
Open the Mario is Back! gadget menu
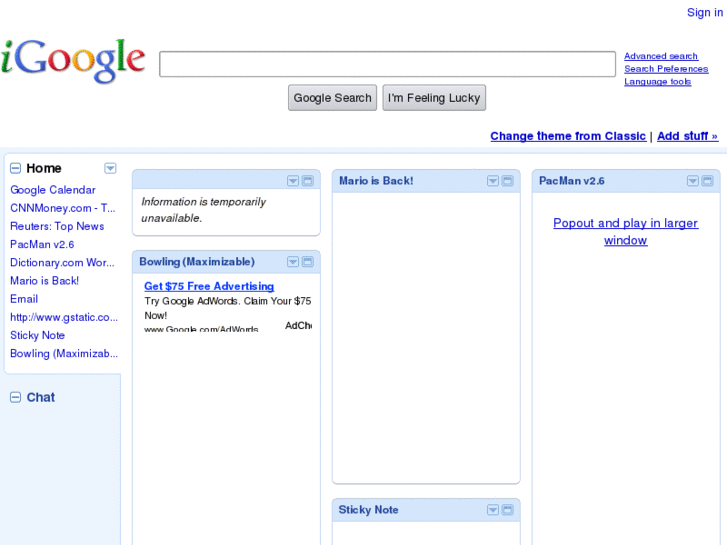tap(493, 181)
